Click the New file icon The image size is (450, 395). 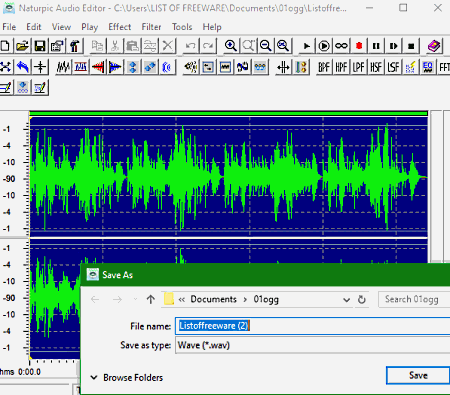pyautogui.click(x=5, y=46)
